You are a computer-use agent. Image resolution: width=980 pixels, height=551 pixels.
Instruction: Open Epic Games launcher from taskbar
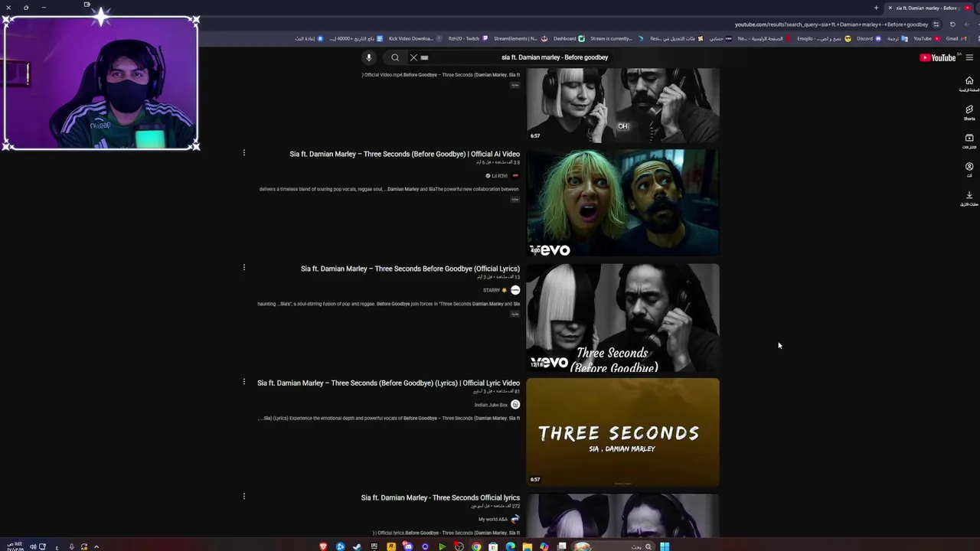tap(374, 546)
